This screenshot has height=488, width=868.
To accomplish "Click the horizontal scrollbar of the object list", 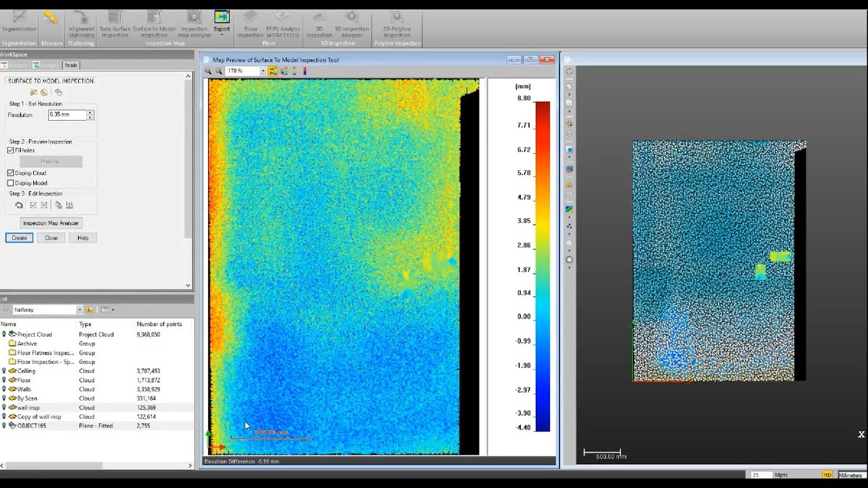I will click(53, 466).
